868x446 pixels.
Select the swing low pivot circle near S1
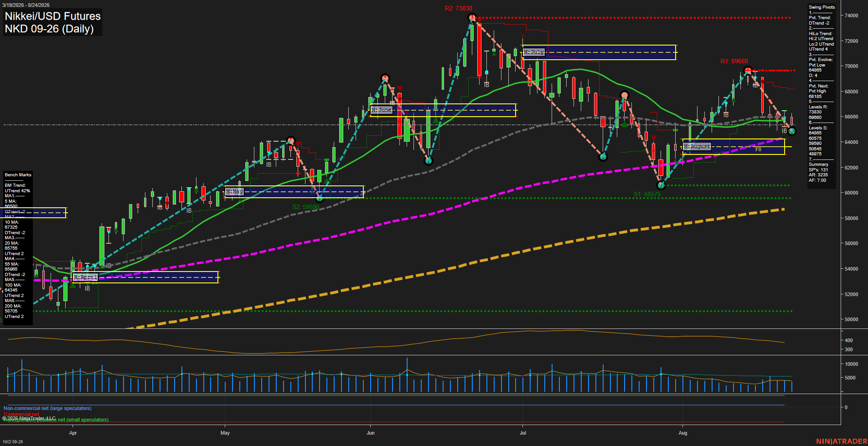661,185
